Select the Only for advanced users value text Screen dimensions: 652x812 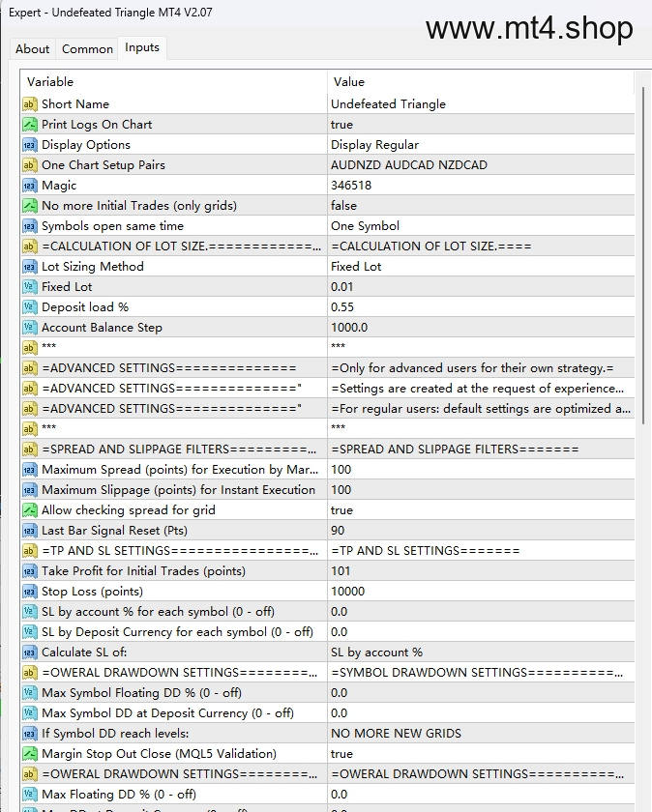click(472, 368)
